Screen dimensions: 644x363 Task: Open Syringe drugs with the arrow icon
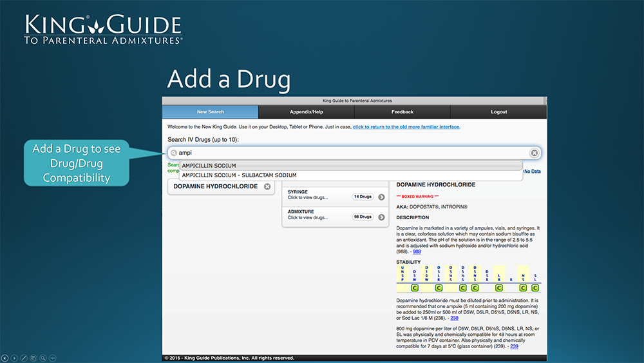click(x=381, y=197)
